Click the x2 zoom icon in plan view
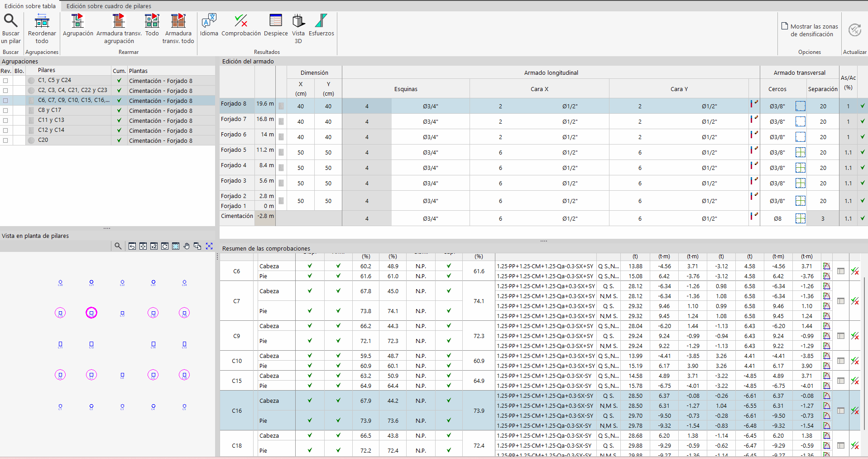Image resolution: width=868 pixels, height=459 pixels. (x=154, y=246)
